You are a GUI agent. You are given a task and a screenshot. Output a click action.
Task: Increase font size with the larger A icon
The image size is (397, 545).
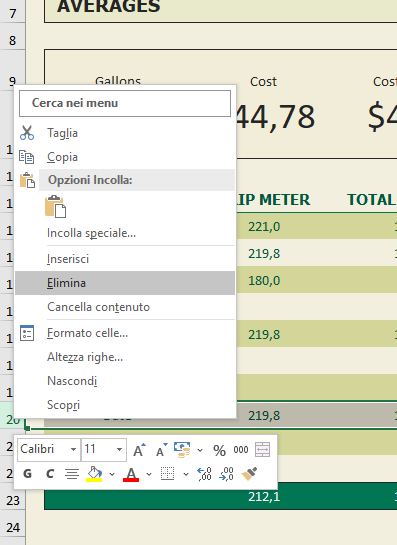click(x=139, y=450)
